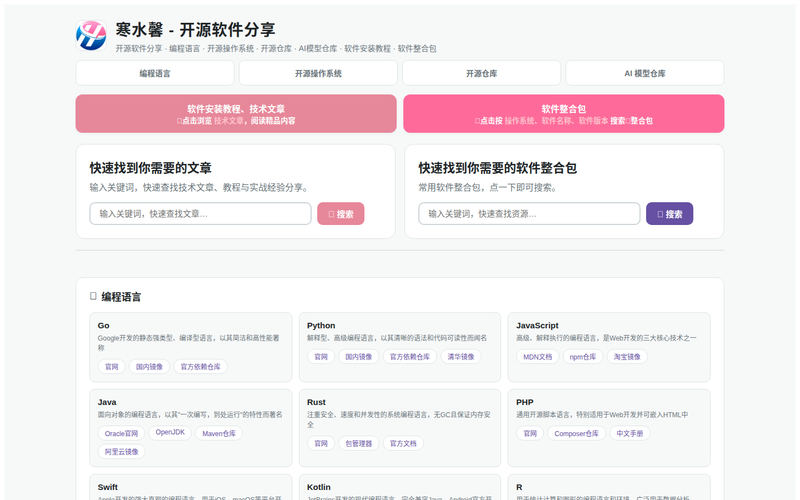Click the 快速找到你需要的文章 heading
The height and width of the screenshot is (500, 800).
pos(151,168)
